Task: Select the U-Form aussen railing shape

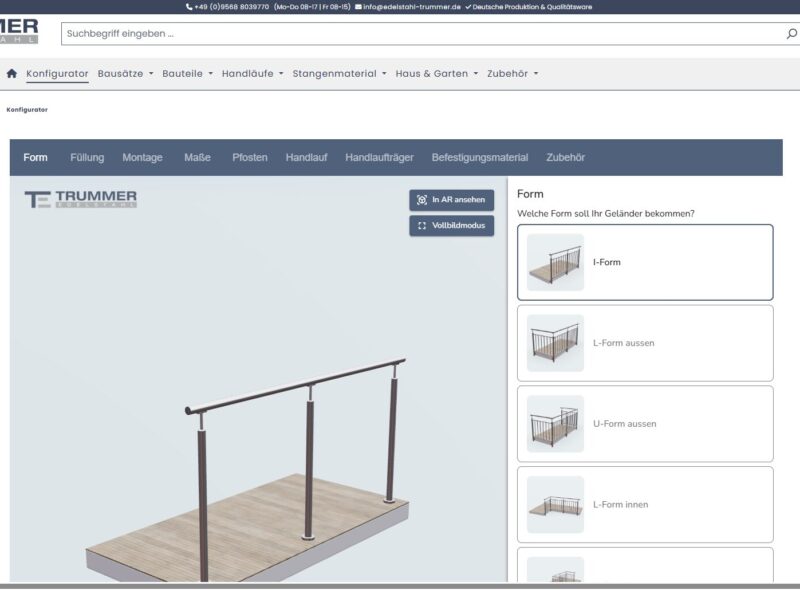Action: point(644,421)
